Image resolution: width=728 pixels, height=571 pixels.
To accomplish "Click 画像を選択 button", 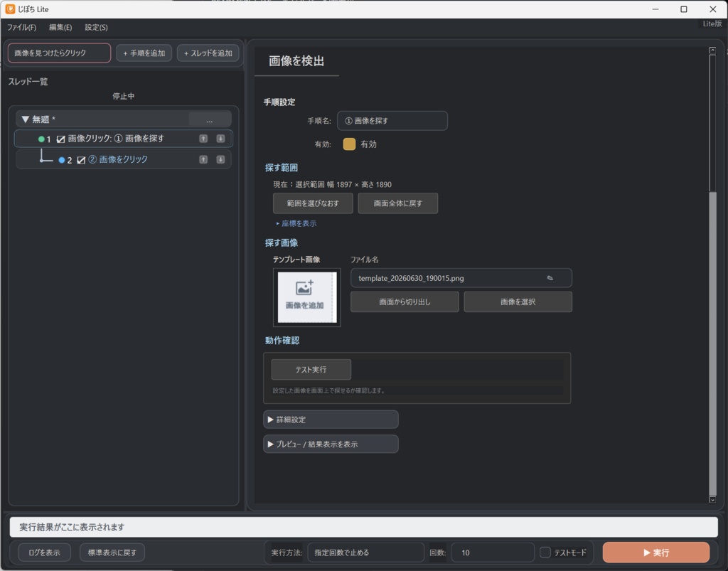I will click(x=518, y=301).
